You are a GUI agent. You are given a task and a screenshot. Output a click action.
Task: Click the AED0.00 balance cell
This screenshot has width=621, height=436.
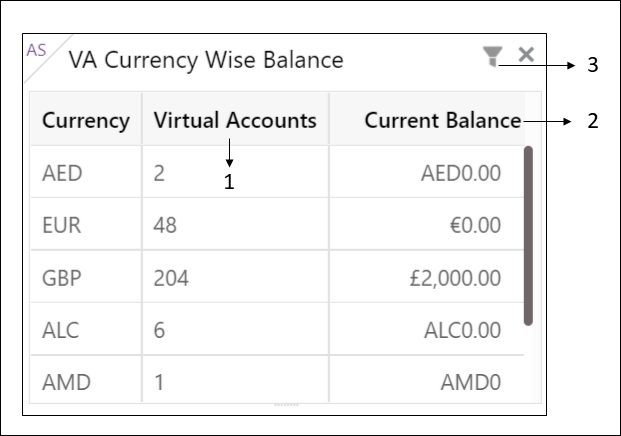click(427, 173)
